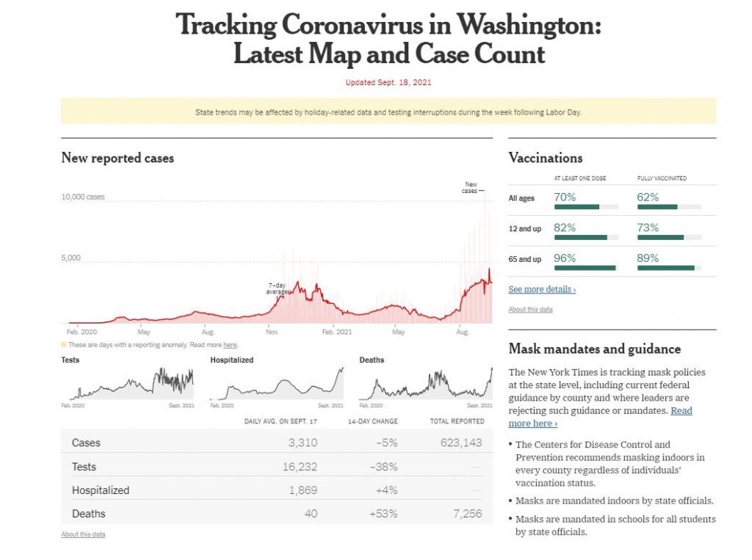Select the Hospitalized row in the table
Image resolution: width=752 pixels, height=560 pixels.
277,490
